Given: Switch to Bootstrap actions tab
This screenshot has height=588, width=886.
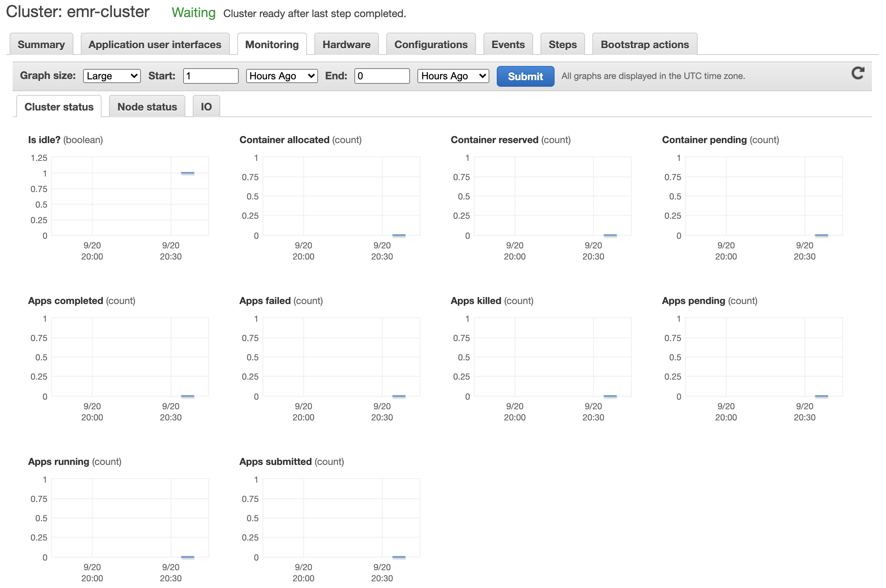Looking at the screenshot, I should coord(645,44).
